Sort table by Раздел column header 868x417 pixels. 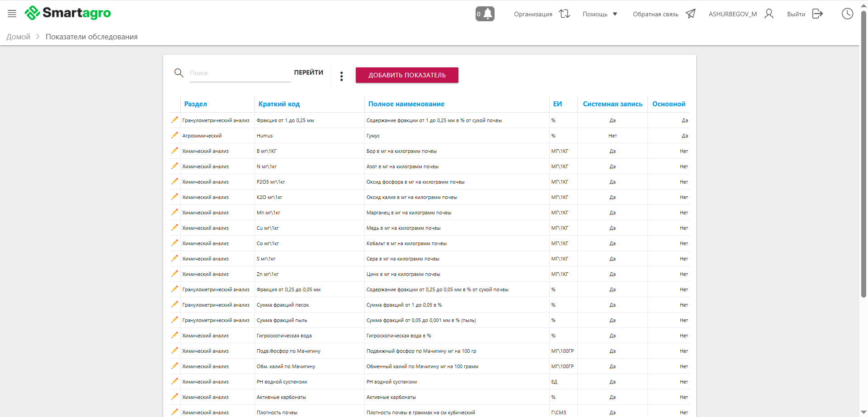tap(195, 104)
